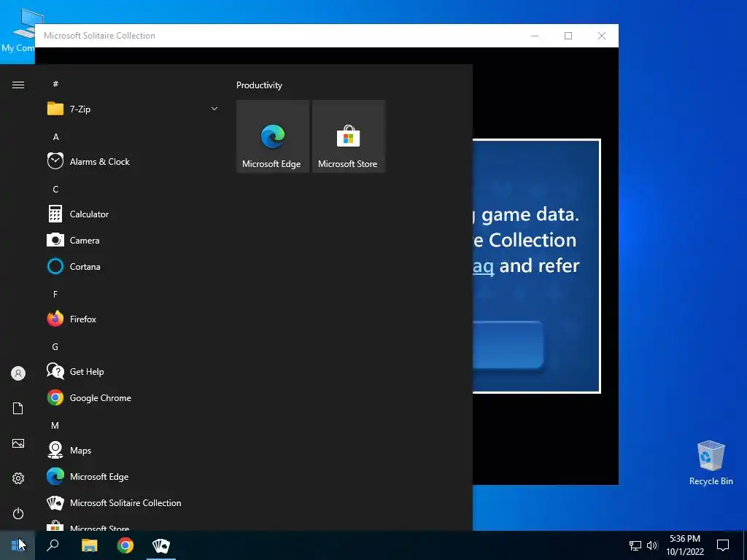Image resolution: width=747 pixels, height=560 pixels.
Task: Click the Power icon in Start
Action: (x=18, y=513)
